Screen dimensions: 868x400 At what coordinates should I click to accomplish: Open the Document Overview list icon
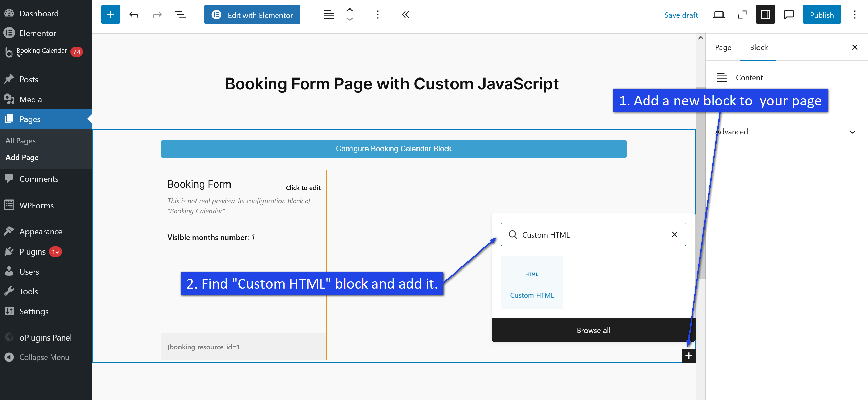180,15
